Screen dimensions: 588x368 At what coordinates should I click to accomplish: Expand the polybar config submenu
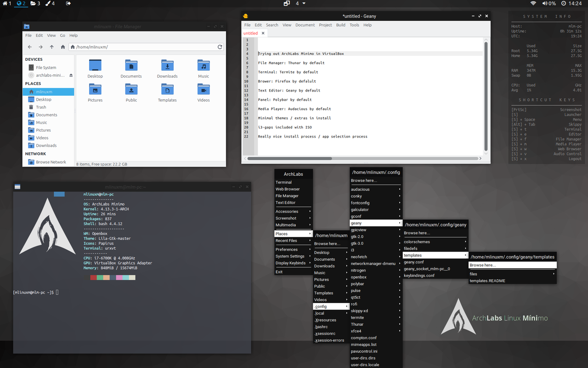[375, 284]
